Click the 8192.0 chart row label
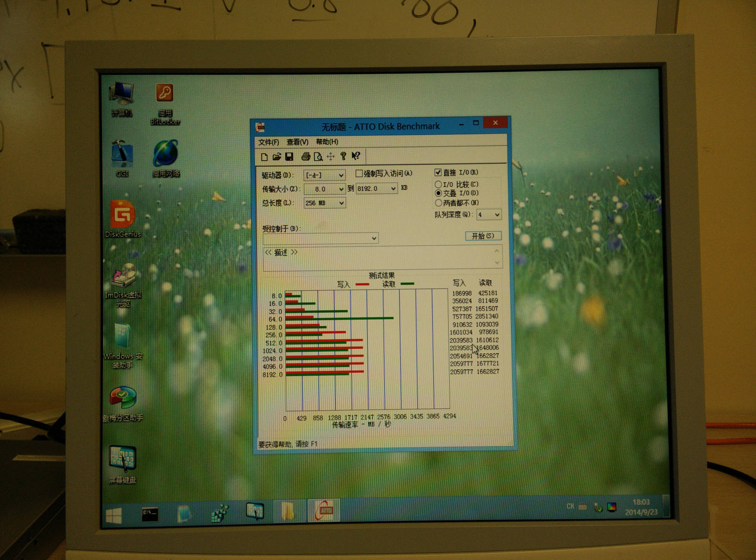The image size is (756, 560). (x=273, y=374)
